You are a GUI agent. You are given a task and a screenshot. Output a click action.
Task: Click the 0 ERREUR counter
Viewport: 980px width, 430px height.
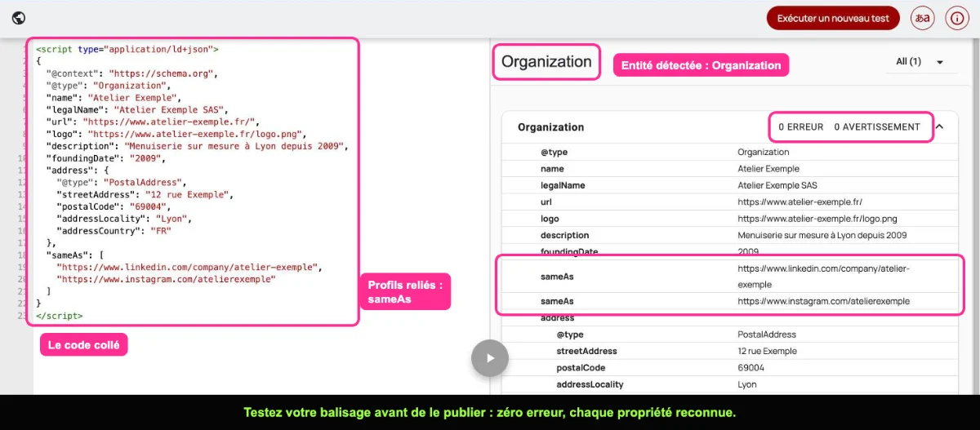(800, 127)
